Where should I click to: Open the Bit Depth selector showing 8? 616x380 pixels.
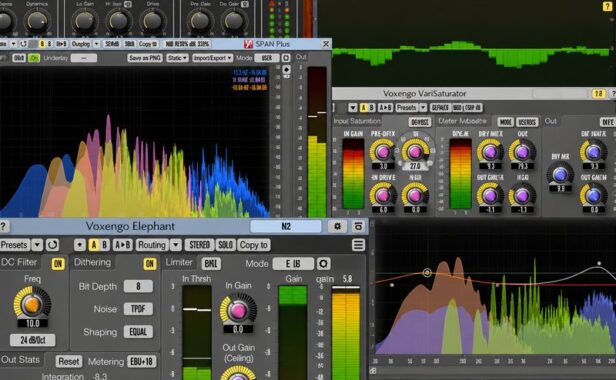[138, 286]
